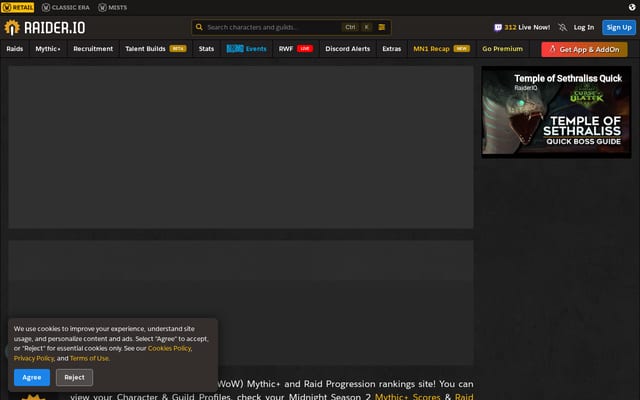Viewport: 640px width, 400px height.
Task: Click Go Premium link
Action: coord(502,49)
